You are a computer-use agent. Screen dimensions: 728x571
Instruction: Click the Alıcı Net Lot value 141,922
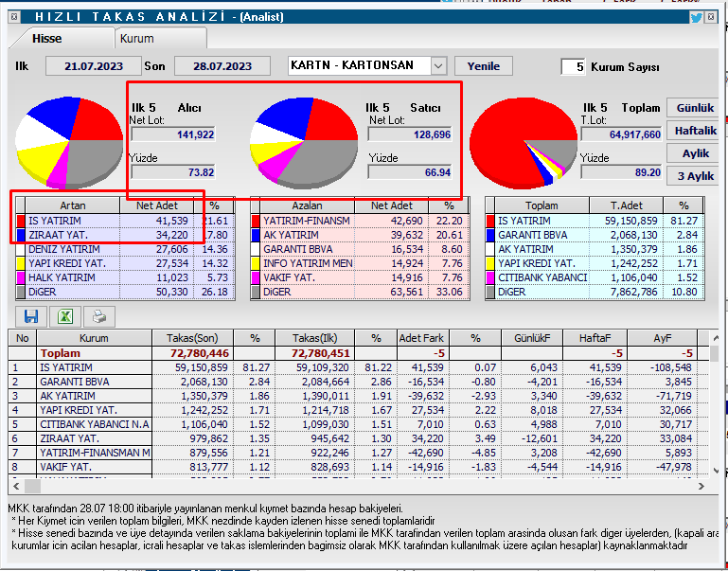coord(172,135)
